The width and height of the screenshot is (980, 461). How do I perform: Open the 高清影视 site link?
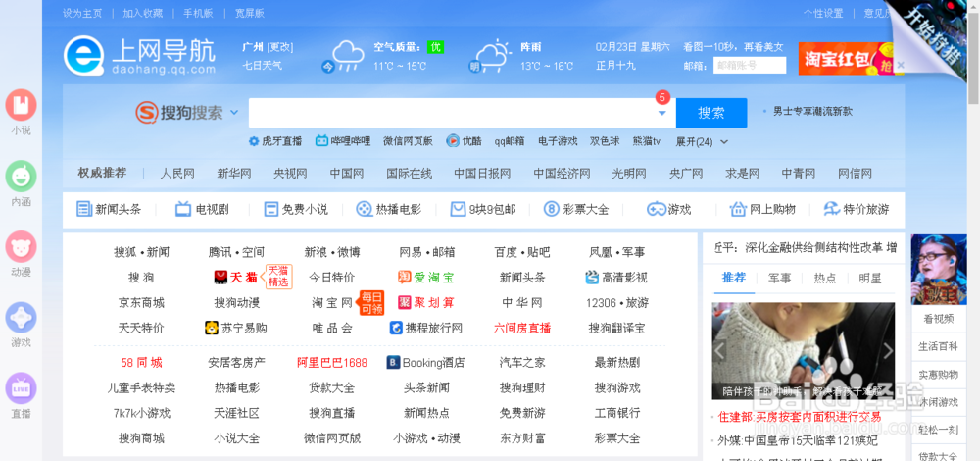[x=615, y=278]
